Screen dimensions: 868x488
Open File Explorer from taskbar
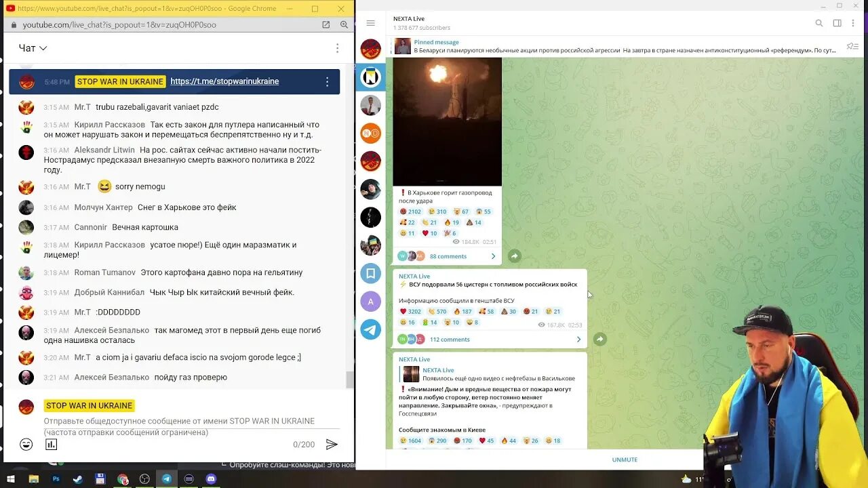33,479
